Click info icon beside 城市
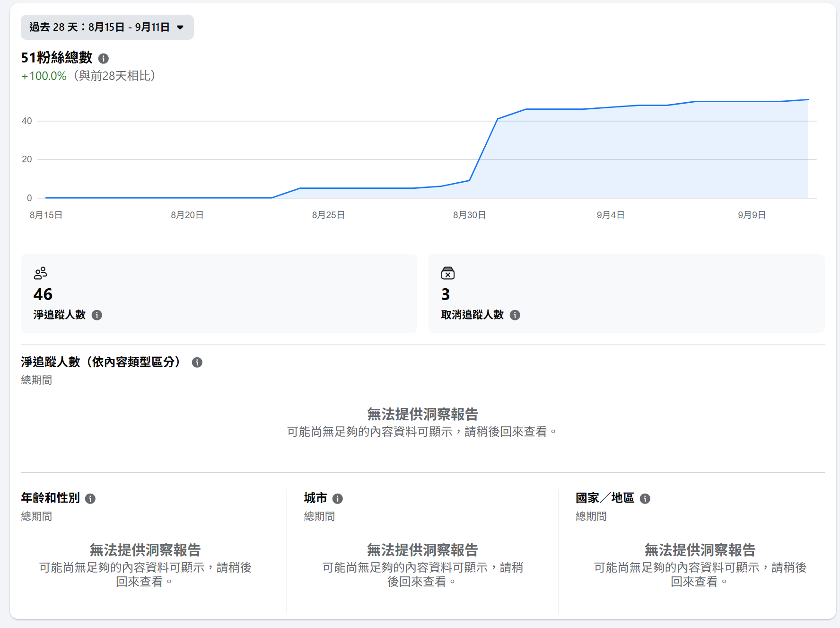This screenshot has height=628, width=840. [x=338, y=498]
